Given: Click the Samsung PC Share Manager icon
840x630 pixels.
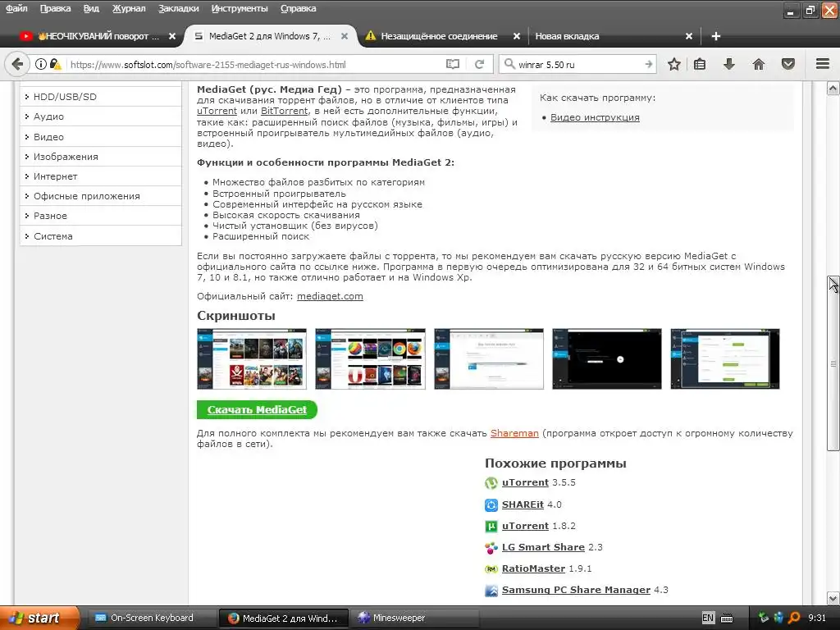Looking at the screenshot, I should click(491, 591).
